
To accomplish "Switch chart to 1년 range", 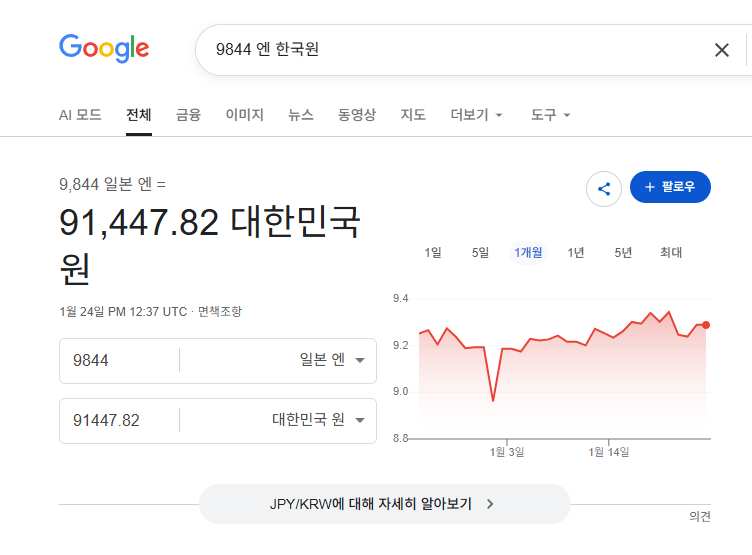I will click(576, 253).
